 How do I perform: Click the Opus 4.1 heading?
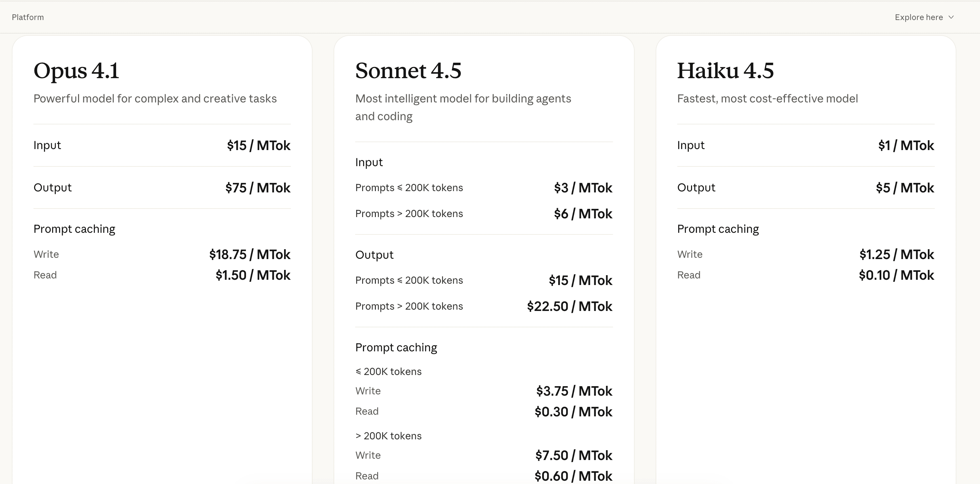click(x=76, y=71)
